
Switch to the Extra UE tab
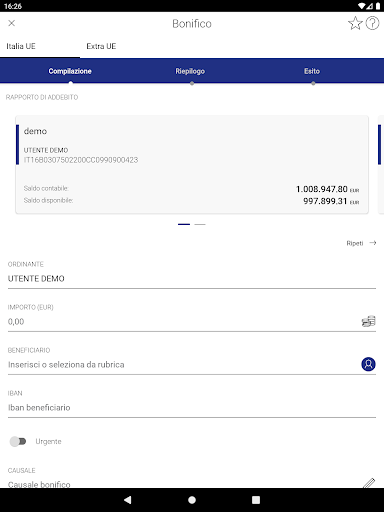click(101, 46)
